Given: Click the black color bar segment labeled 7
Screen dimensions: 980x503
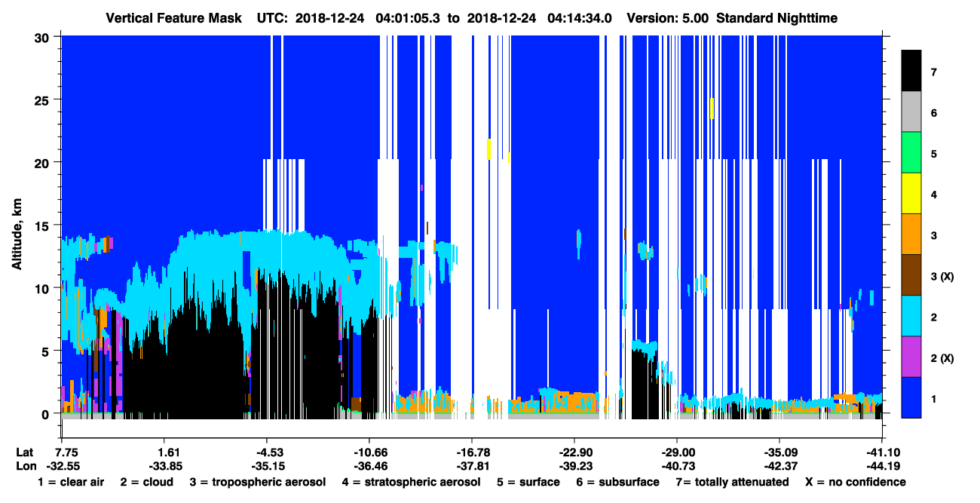Looking at the screenshot, I should [x=911, y=71].
